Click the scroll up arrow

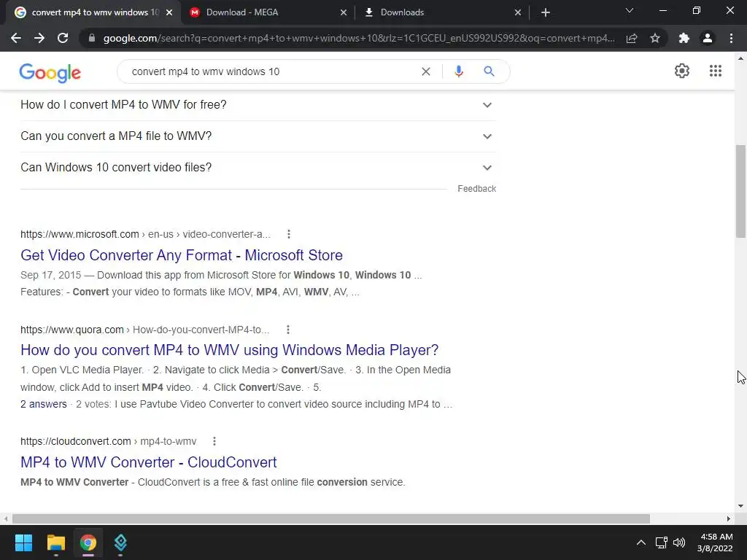point(740,58)
